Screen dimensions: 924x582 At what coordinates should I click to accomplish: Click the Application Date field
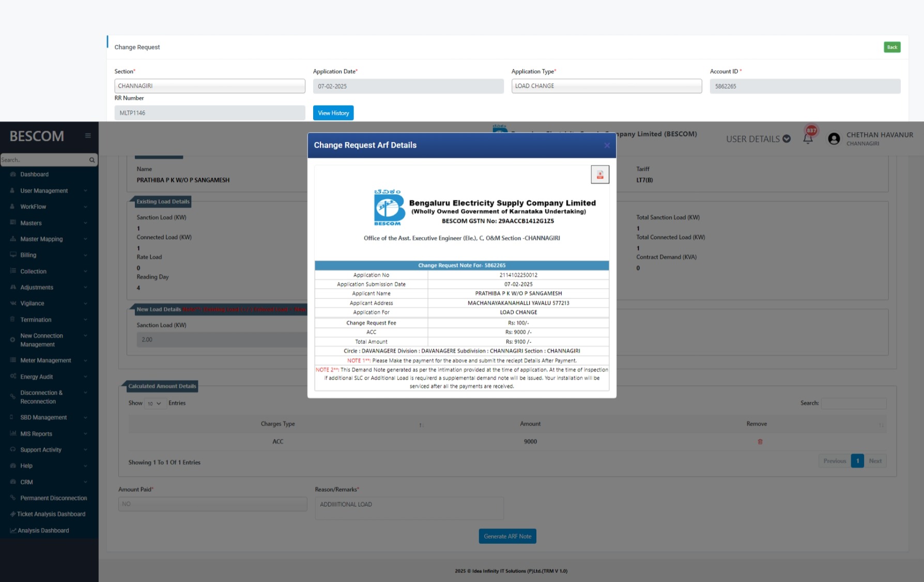(408, 86)
